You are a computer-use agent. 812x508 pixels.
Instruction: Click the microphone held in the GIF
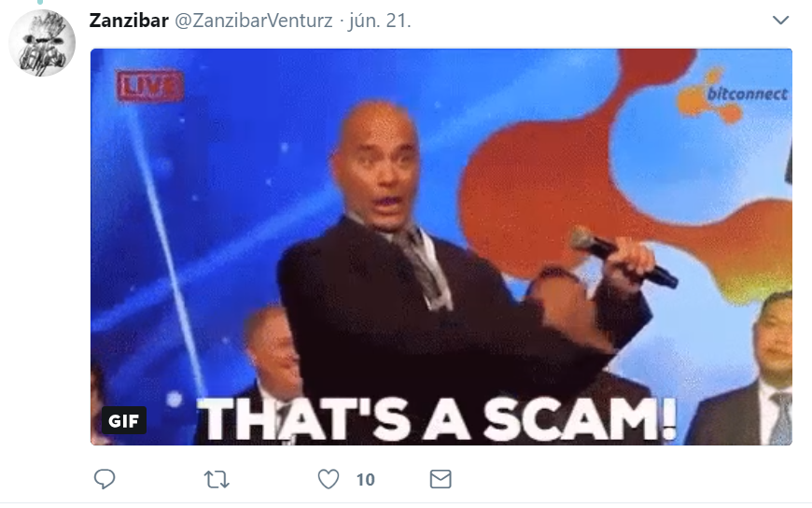pos(622,257)
